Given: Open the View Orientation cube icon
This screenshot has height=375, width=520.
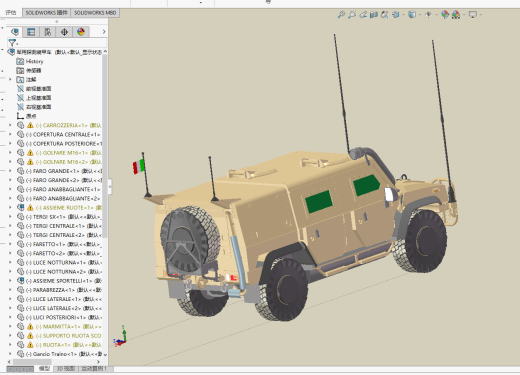Looking at the screenshot, I should pos(396,14).
